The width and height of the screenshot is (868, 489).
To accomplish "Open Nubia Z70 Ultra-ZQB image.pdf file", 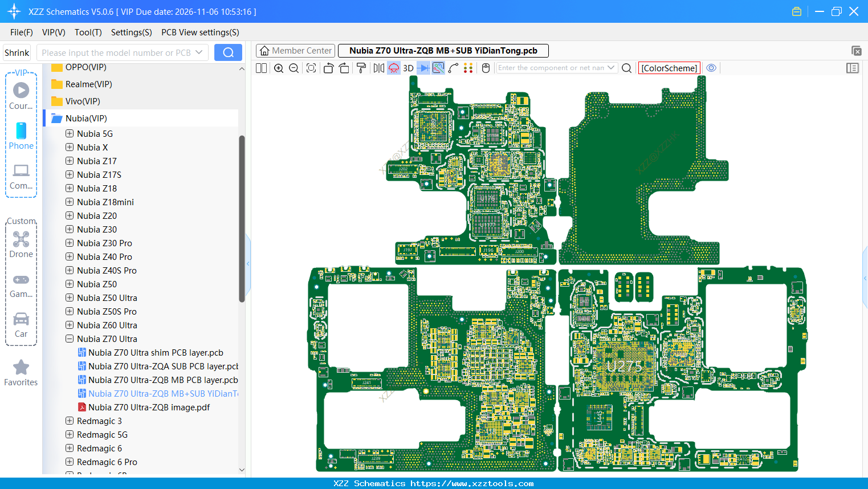I will pyautogui.click(x=149, y=407).
